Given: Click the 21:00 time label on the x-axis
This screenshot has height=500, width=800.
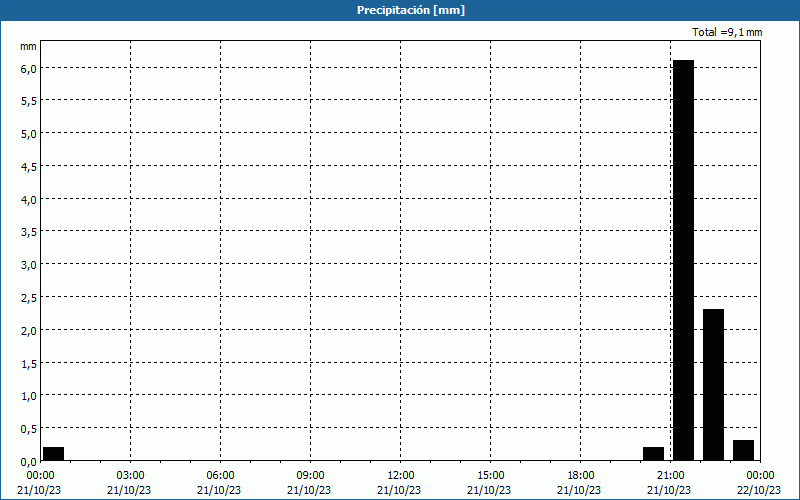Looking at the screenshot, I should tap(670, 476).
